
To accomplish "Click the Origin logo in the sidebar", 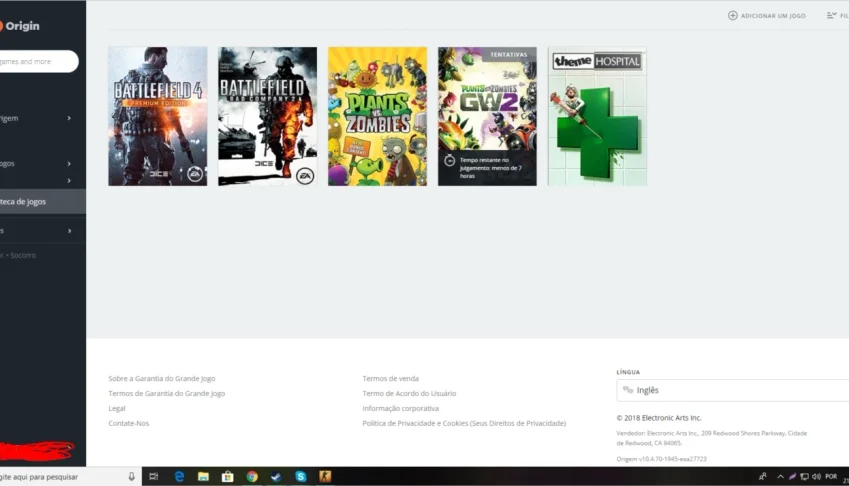I will point(19,26).
